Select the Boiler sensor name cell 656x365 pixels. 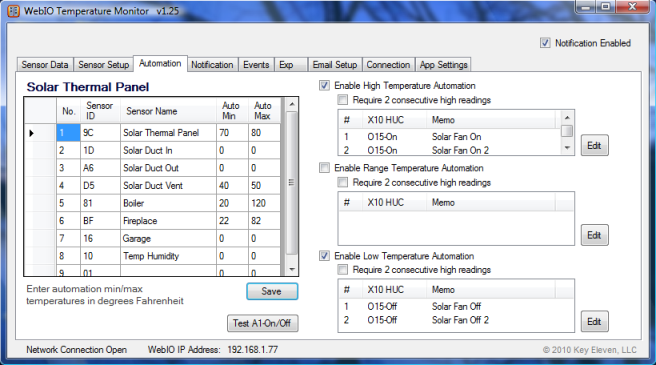(x=168, y=203)
